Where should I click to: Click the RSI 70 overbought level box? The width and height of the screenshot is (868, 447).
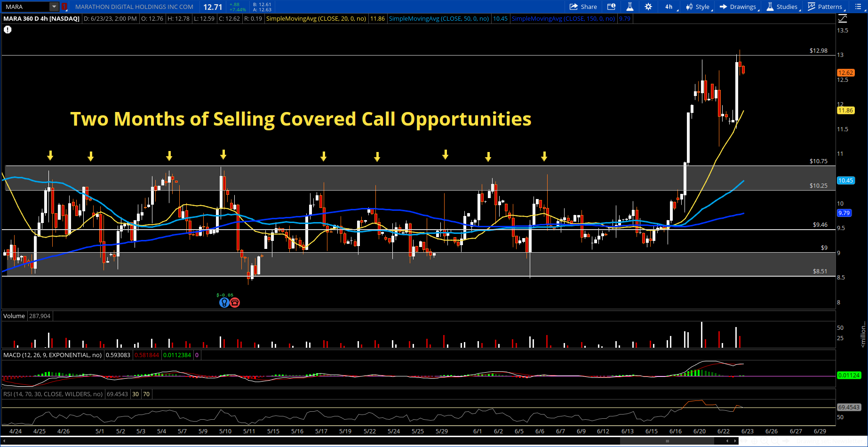(146, 394)
